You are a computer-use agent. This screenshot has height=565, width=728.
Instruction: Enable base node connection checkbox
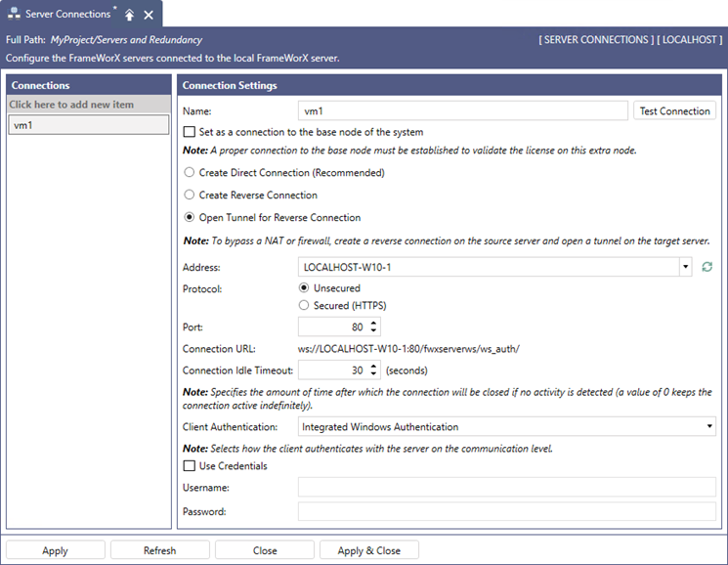[x=189, y=132]
